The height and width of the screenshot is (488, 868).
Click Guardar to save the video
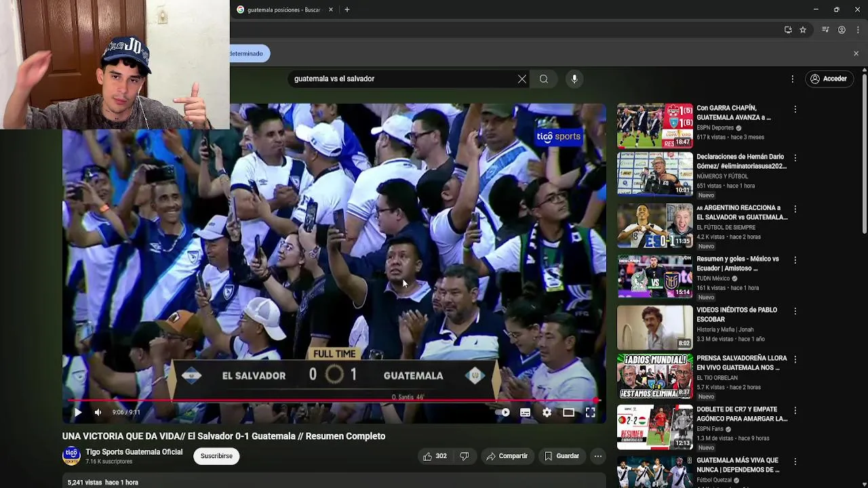point(561,456)
